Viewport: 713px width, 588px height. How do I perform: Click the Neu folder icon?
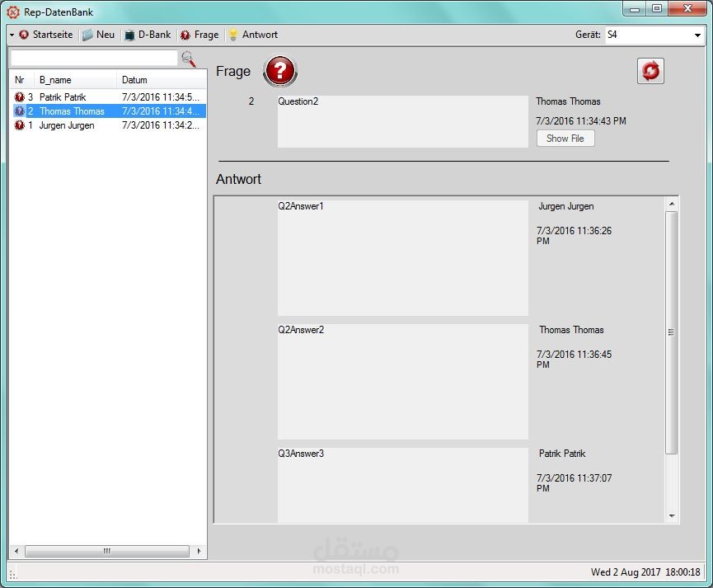coord(87,35)
